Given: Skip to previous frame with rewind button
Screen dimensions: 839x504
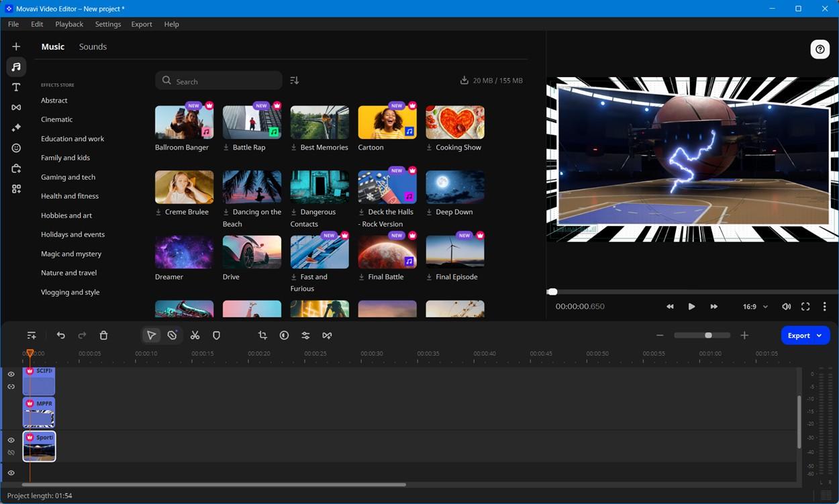Looking at the screenshot, I should click(670, 307).
